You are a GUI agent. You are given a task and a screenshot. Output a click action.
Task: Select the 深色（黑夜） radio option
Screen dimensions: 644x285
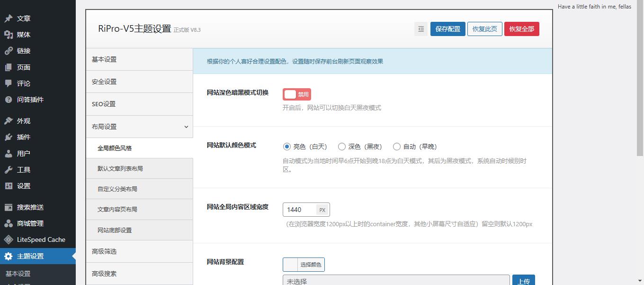pos(342,147)
